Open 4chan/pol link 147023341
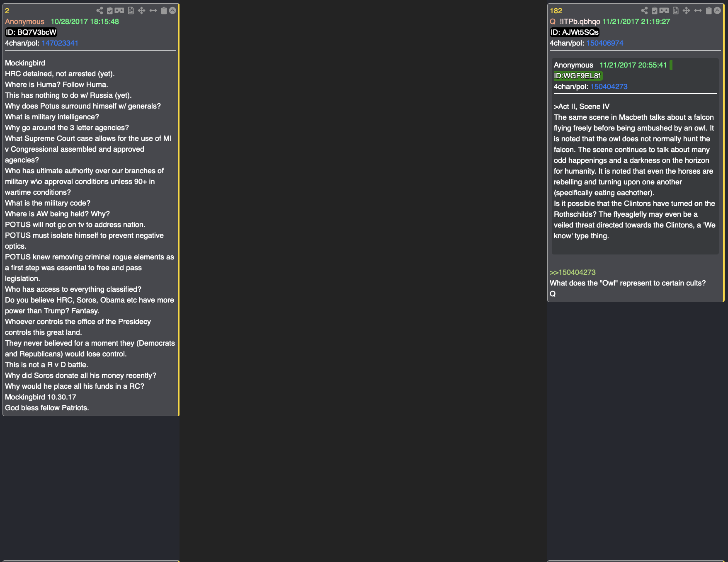 point(60,43)
